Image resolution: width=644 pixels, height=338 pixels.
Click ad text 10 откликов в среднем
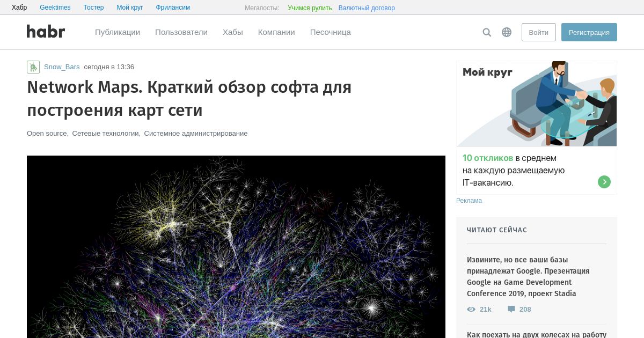(509, 158)
